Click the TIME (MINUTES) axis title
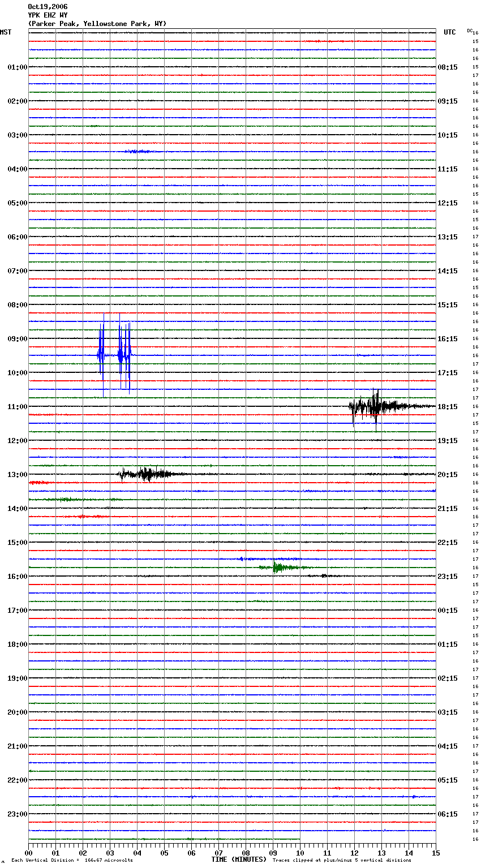Viewport: 481px width, 868px height. [x=239, y=860]
